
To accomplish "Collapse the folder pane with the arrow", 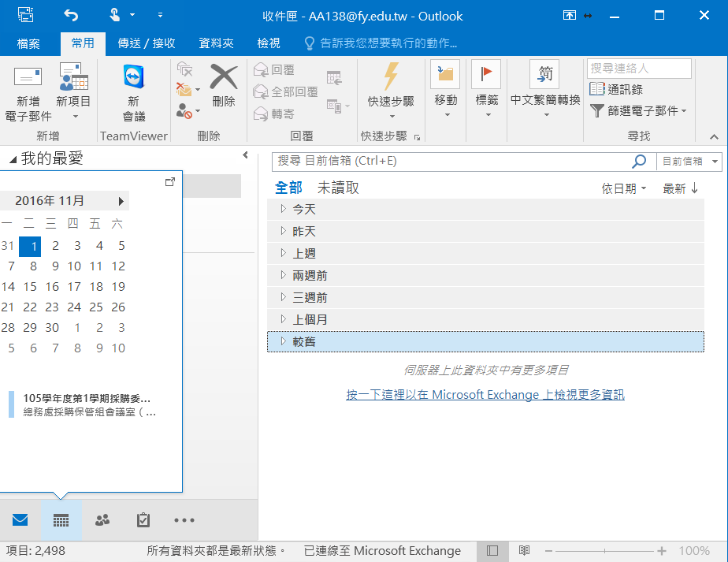I will tap(245, 155).
